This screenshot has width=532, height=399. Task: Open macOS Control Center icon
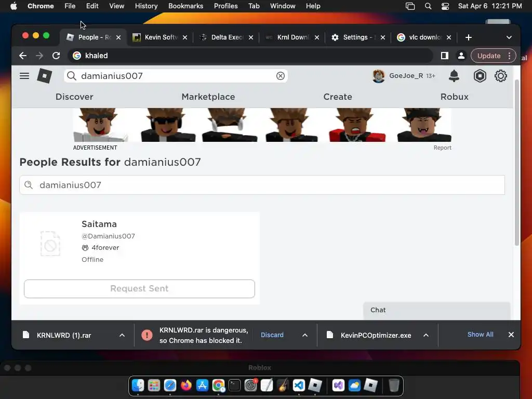tap(445, 6)
